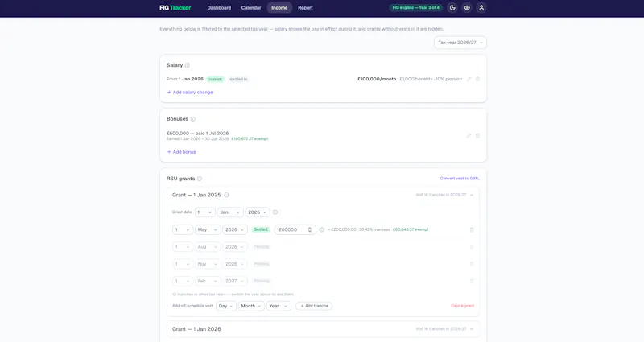Show info icon beside Grant 1 Jan 2025 title

point(226,195)
